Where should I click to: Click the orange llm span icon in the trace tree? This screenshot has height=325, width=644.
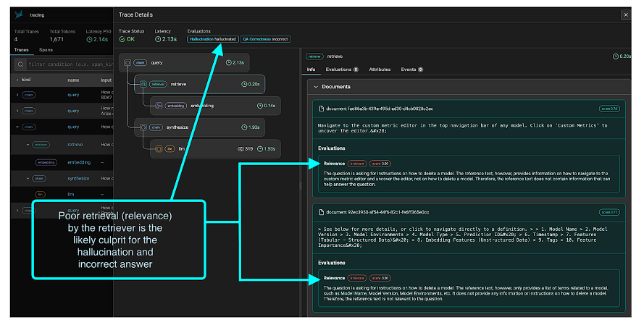point(159,149)
